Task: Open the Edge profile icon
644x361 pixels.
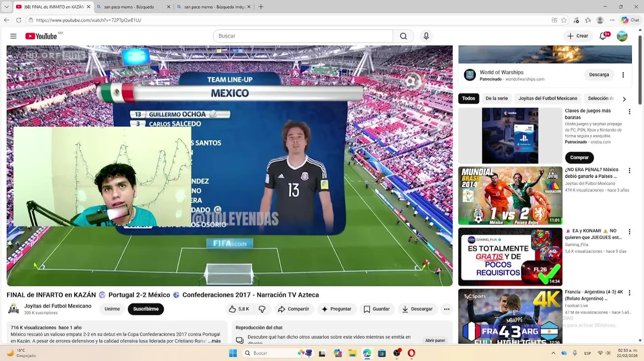Action: (x=600, y=20)
